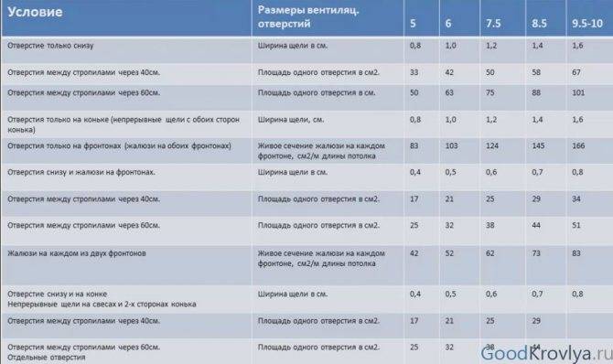This screenshot has width=613, height=364.
Task: Click the 'Ширина щели, см.' cell
Action: pyautogui.click(x=291, y=120)
